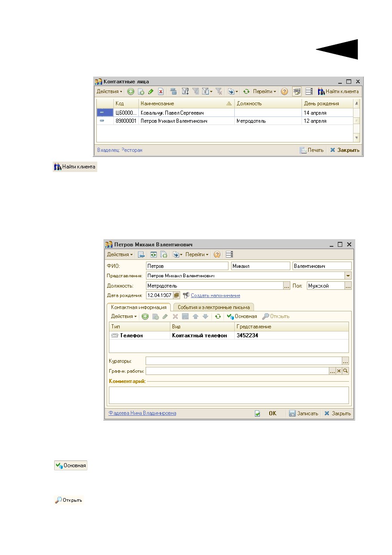Screen dimensions: 392x555
Task: Open Действия menu on contact info tab
Action: click(x=124, y=316)
